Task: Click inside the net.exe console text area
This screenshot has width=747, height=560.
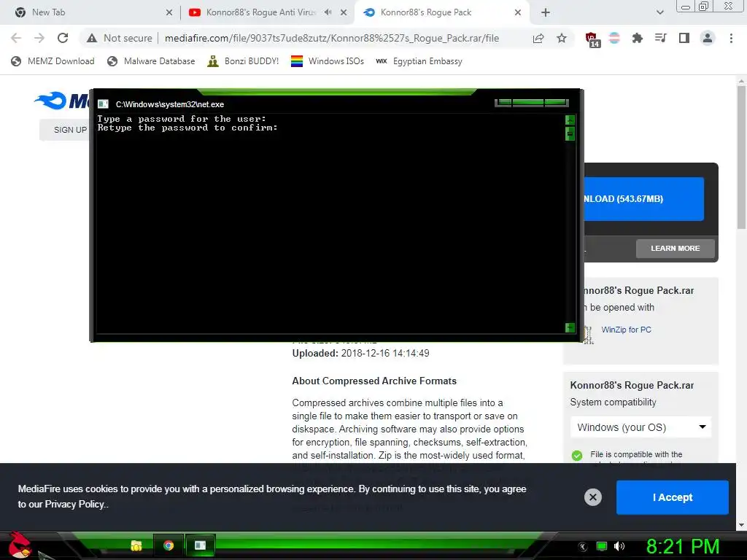Action: 330,224
